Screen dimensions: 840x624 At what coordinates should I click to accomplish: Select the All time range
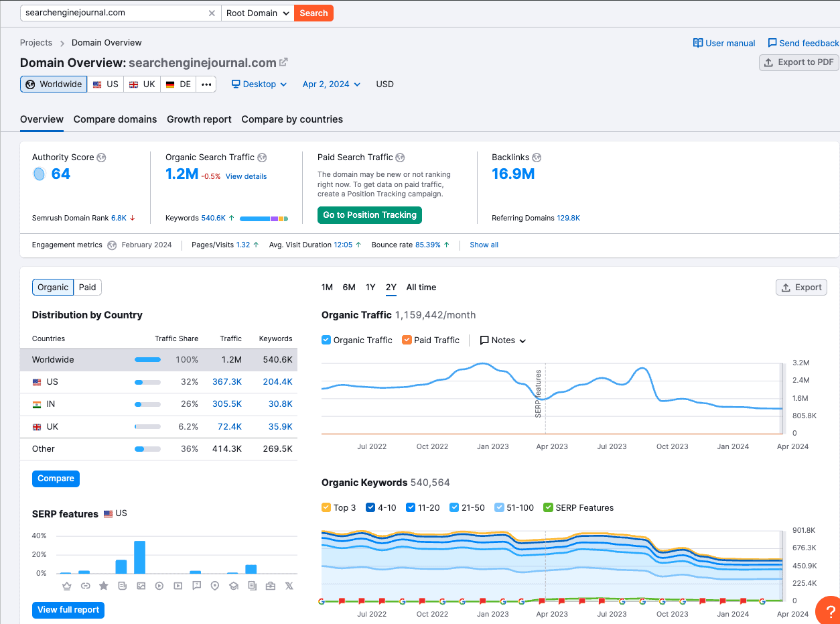click(x=421, y=288)
